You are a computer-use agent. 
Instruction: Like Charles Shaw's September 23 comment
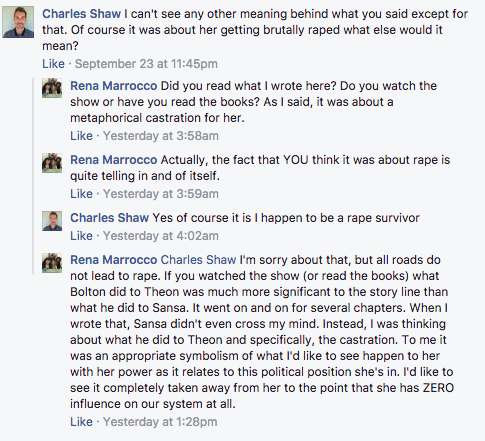tap(53, 64)
